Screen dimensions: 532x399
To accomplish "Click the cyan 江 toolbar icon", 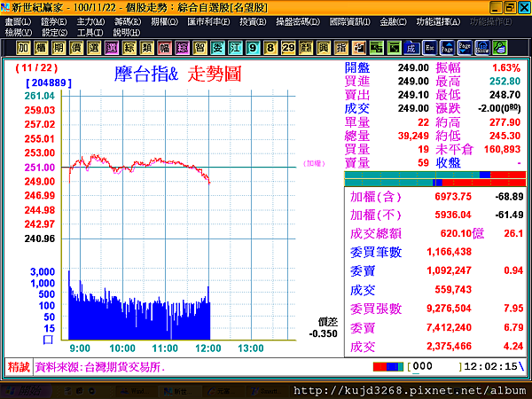I will coord(235,48).
